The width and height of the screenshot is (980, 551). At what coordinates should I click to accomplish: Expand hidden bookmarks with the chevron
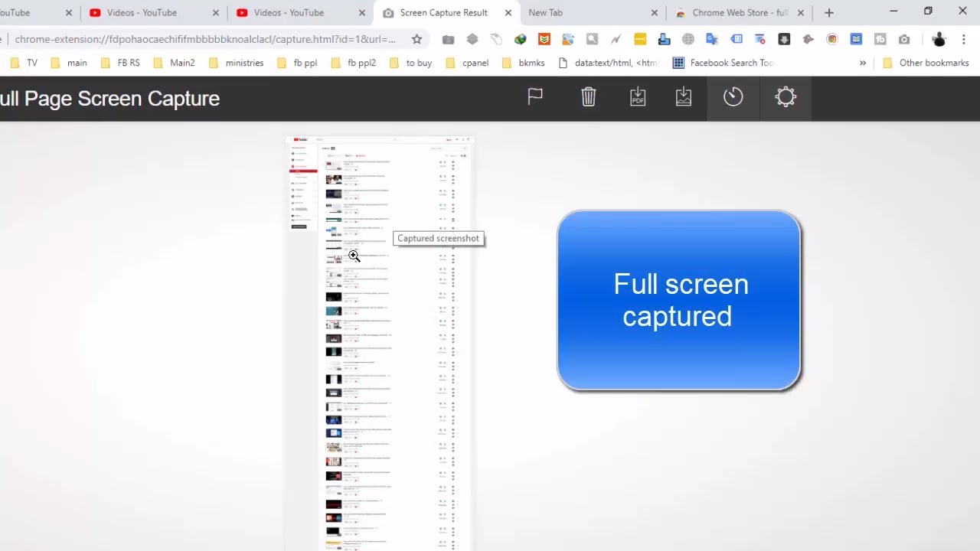coord(862,63)
